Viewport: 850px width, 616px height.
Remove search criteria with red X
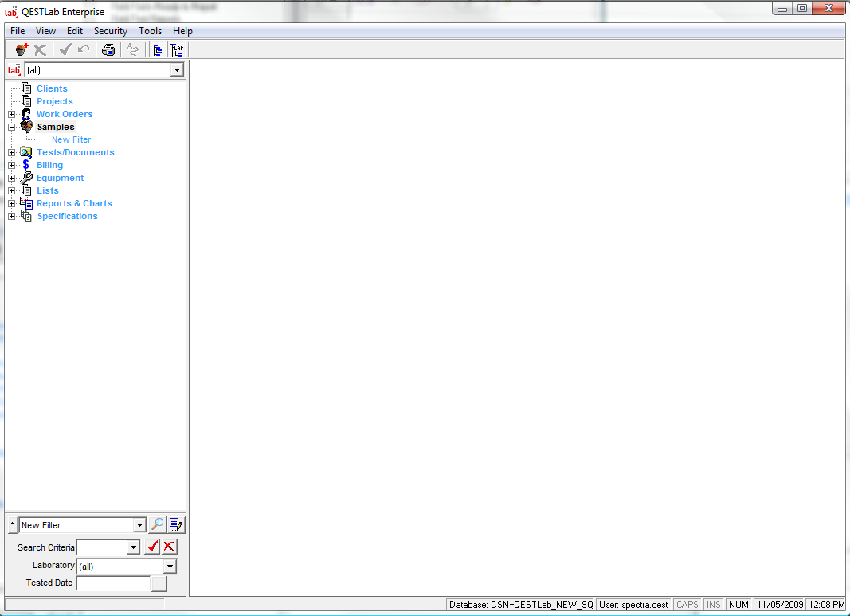pos(169,547)
